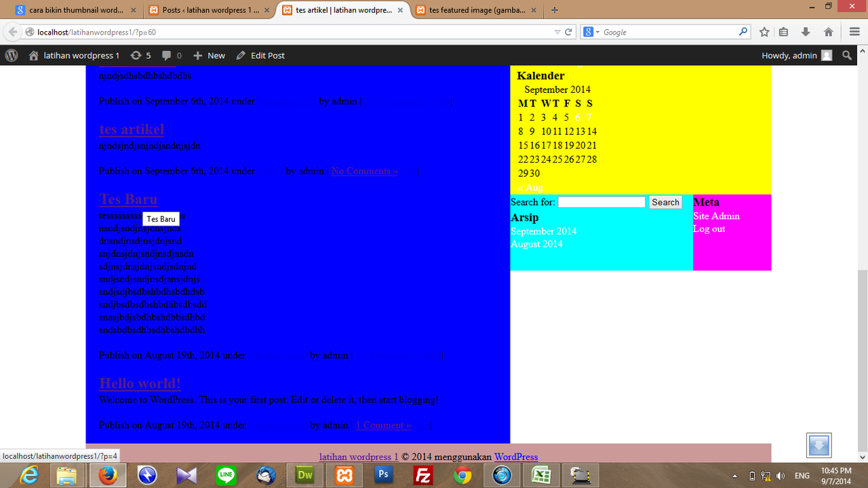Open the Firefox downloads arrow
Viewport: 868px width, 488px height.
point(806,32)
